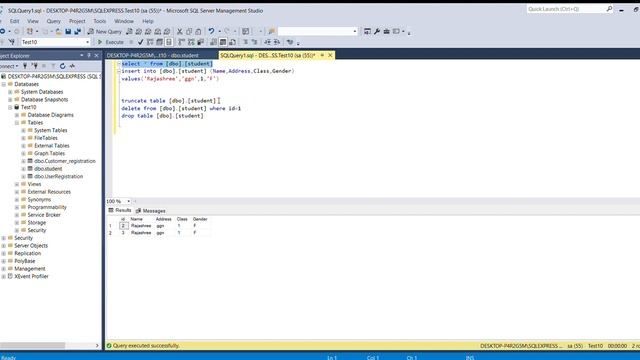Switch to the Messages results tab
Screen dimensions: 640x360
coord(151,211)
